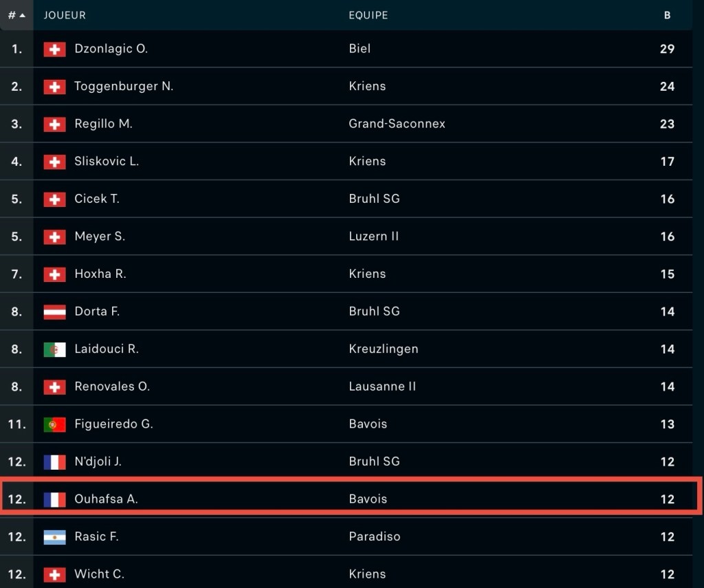Image resolution: width=704 pixels, height=588 pixels.
Task: Click the French flag beside Ouhafsa A.
Action: (x=55, y=499)
